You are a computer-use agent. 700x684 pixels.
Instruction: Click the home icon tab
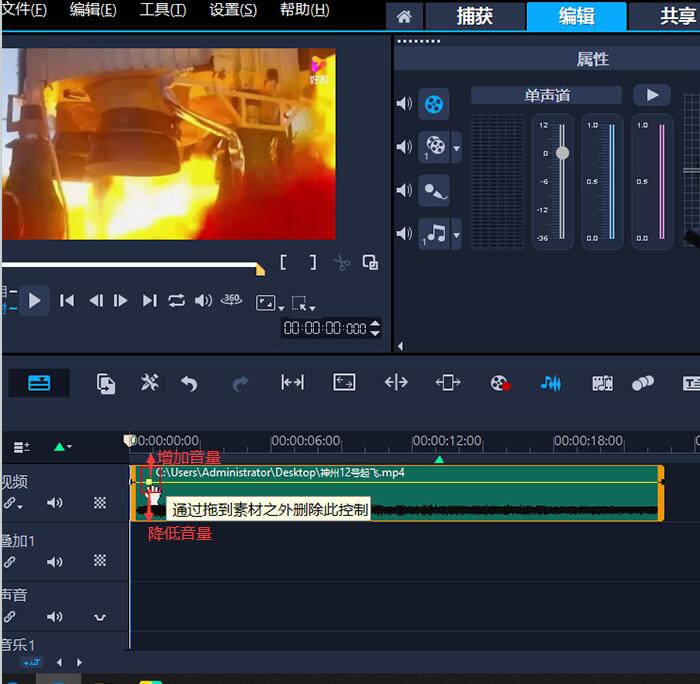(x=404, y=17)
